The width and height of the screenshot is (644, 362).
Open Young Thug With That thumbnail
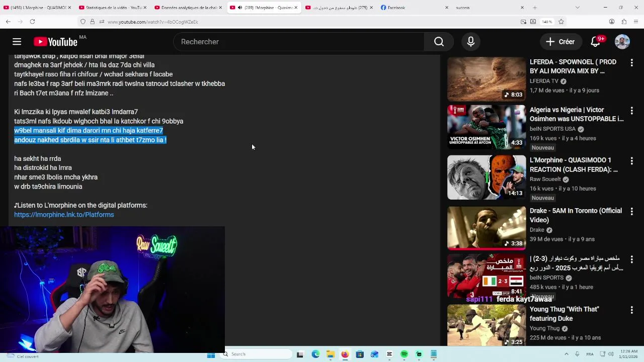pyautogui.click(x=487, y=325)
